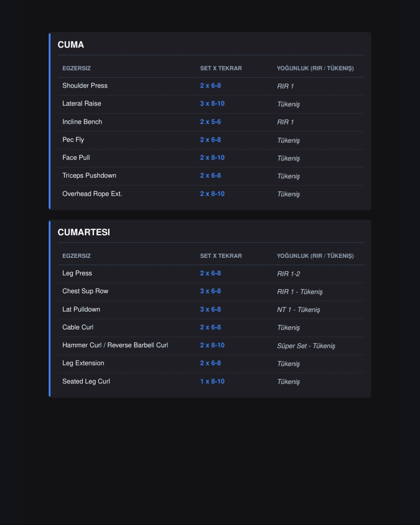
Task: Click the Leg Press exercise name
Action: pos(77,273)
